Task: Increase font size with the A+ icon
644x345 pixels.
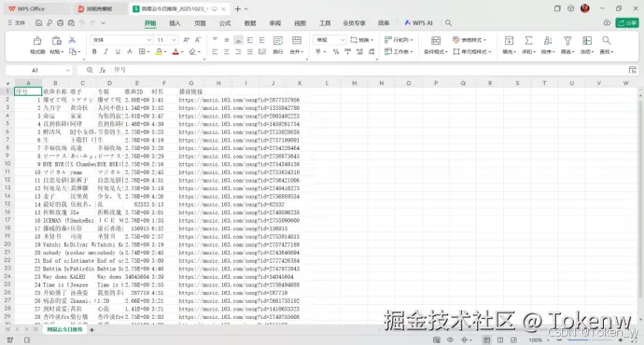Action: 186,40
